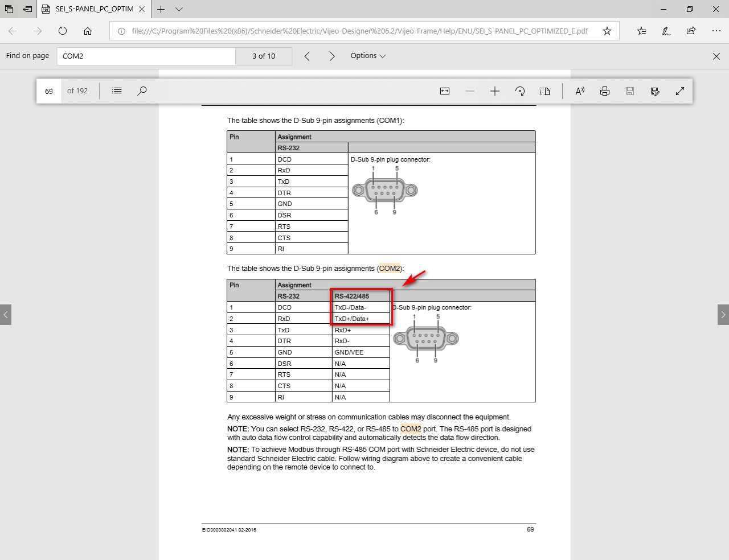This screenshot has height=560, width=729.
Task: Go to previous find result
Action: coord(307,56)
